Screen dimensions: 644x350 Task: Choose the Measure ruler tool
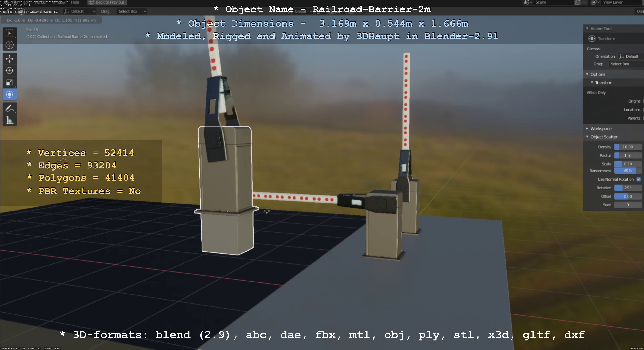10,120
